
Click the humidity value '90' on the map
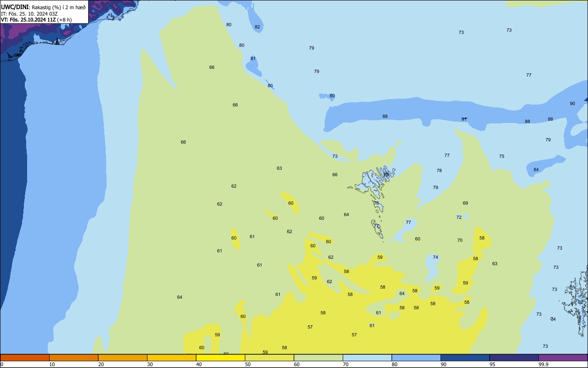coord(572,104)
